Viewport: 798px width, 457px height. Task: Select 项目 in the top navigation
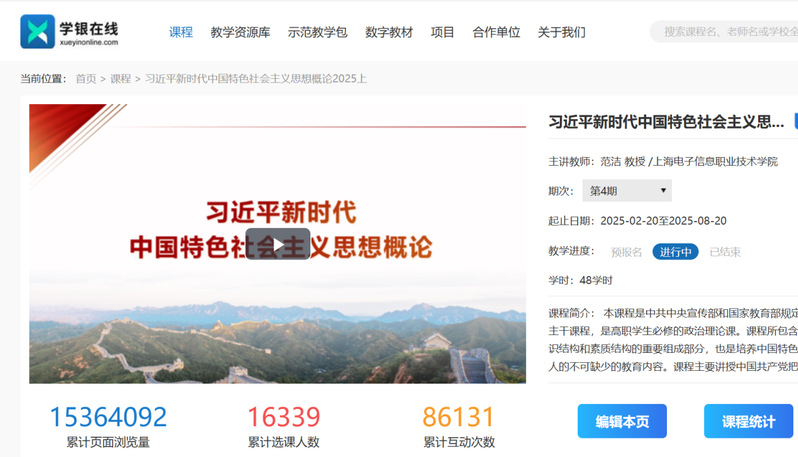(442, 32)
